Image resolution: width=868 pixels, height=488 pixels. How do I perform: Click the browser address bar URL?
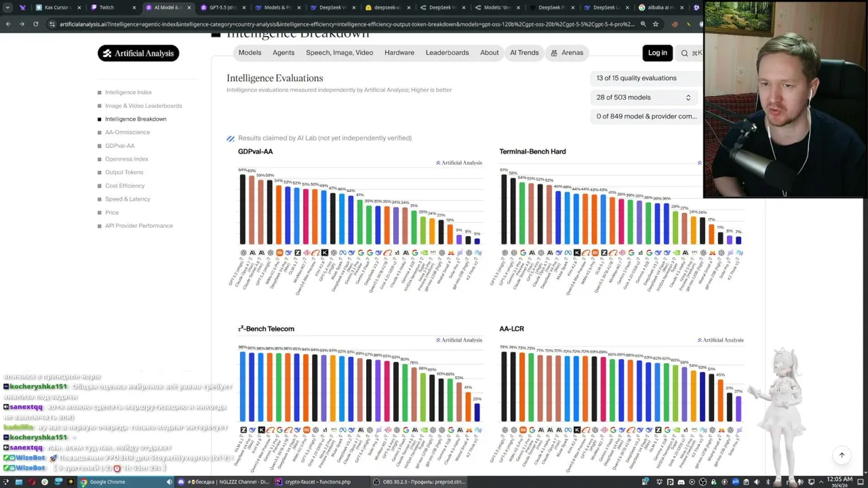pyautogui.click(x=346, y=24)
